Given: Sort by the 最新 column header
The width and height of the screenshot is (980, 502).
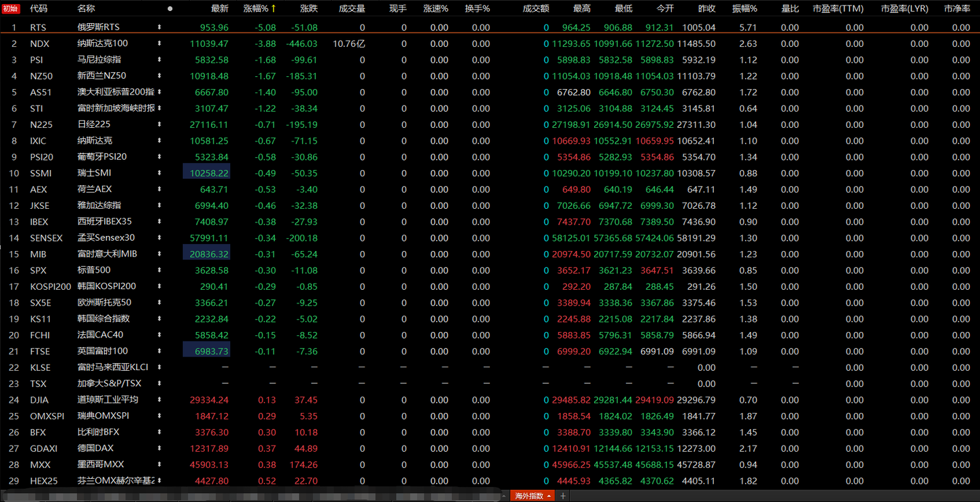Looking at the screenshot, I should 220,9.
